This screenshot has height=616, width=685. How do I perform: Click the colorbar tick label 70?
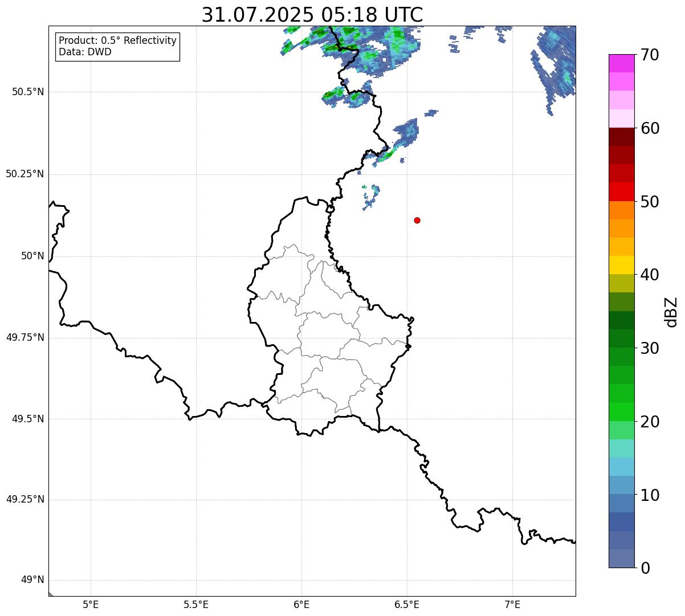click(x=650, y=55)
